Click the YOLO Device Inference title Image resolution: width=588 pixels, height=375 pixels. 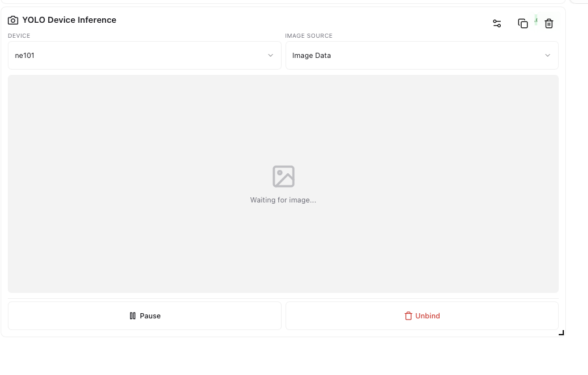click(x=69, y=20)
